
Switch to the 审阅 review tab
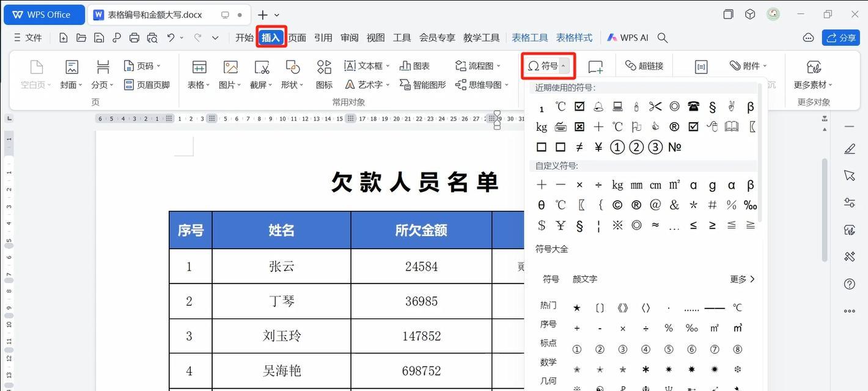tap(350, 38)
